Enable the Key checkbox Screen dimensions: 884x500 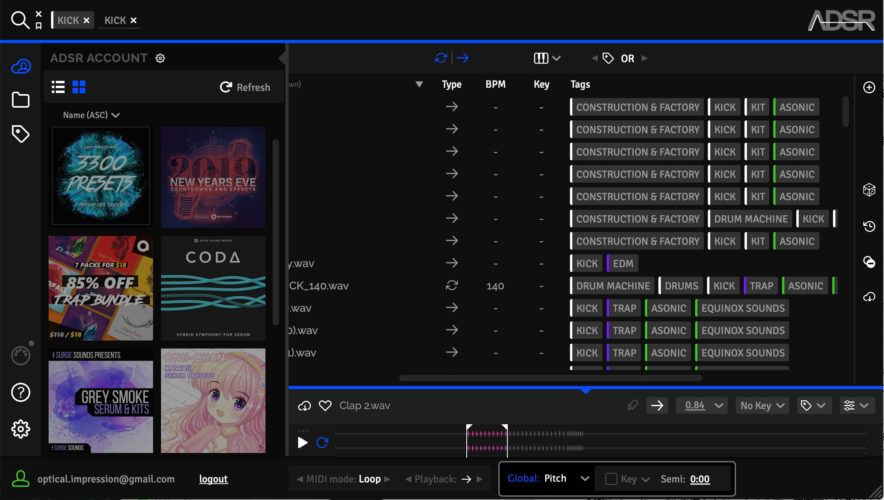(611, 479)
